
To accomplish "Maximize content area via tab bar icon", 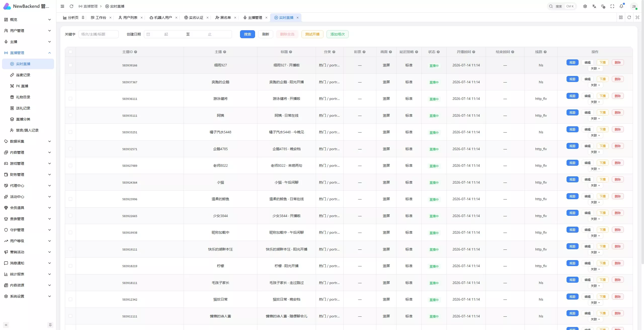I will [x=637, y=17].
